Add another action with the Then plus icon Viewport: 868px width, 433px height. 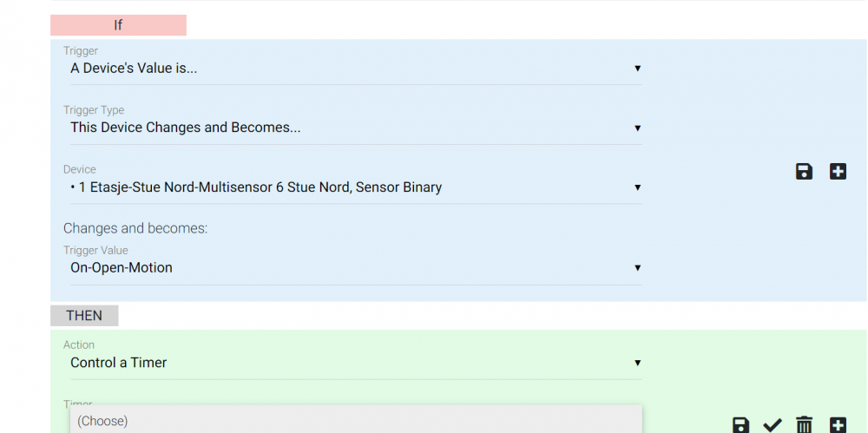tap(838, 425)
